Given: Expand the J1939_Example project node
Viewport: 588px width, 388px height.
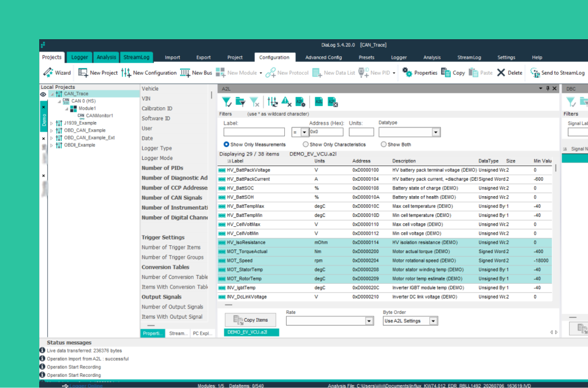Looking at the screenshot, I should coord(51,123).
